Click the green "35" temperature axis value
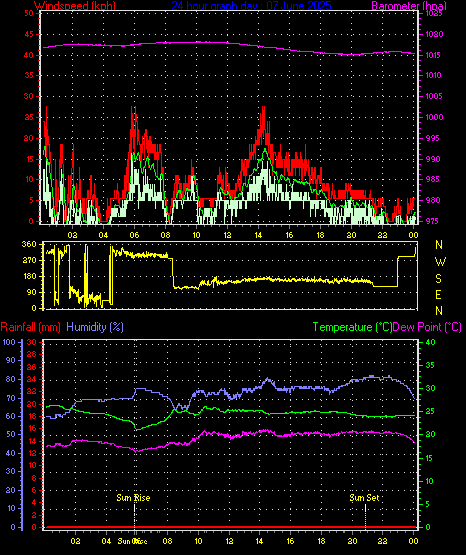 click(x=430, y=365)
